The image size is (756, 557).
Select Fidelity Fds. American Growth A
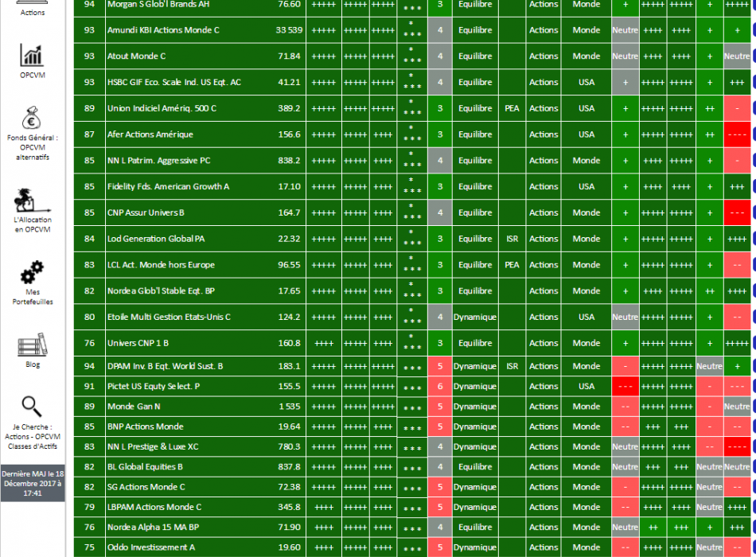coord(168,186)
